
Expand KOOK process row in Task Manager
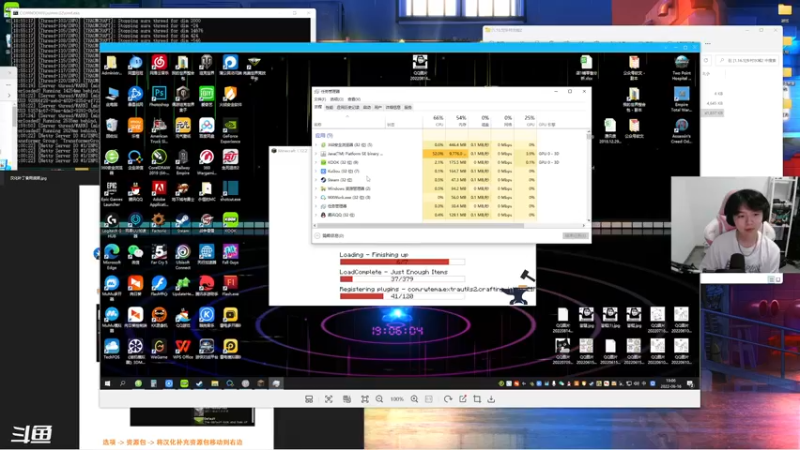(x=316, y=162)
